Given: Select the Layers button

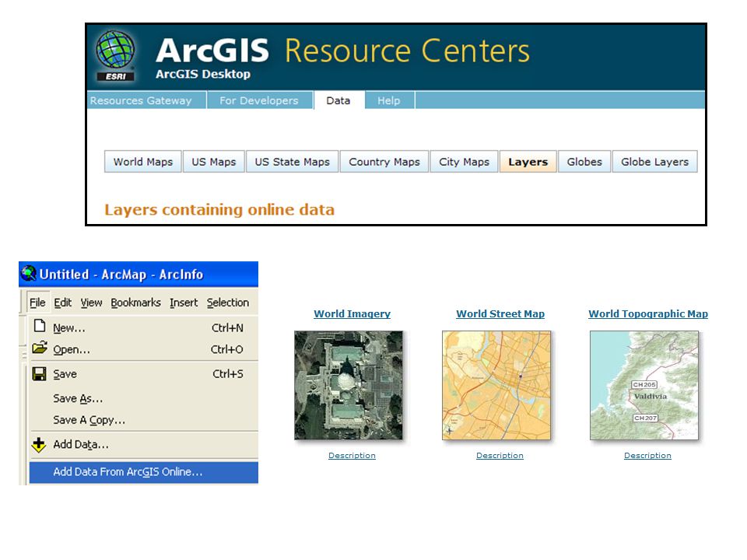Looking at the screenshot, I should 528,162.
